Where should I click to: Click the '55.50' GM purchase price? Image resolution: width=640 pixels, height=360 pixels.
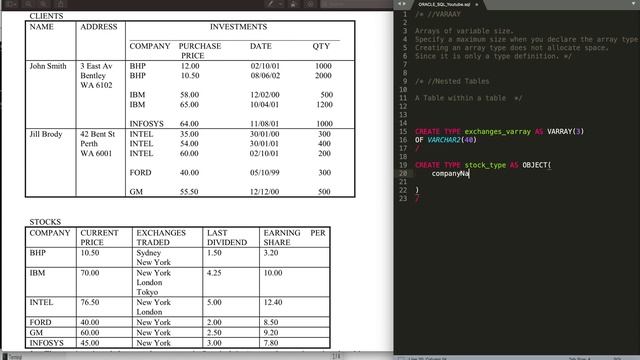coord(189,192)
